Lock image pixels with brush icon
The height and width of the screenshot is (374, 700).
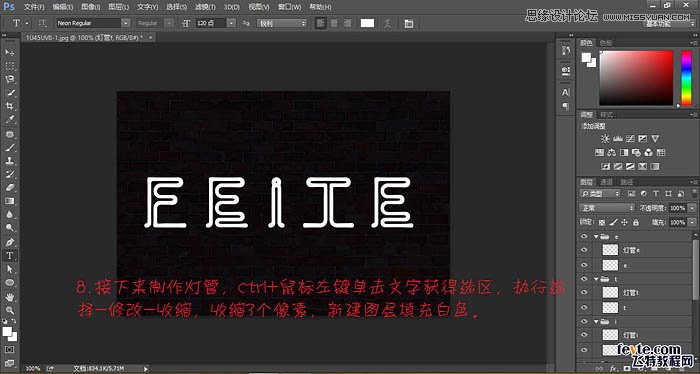pos(613,222)
